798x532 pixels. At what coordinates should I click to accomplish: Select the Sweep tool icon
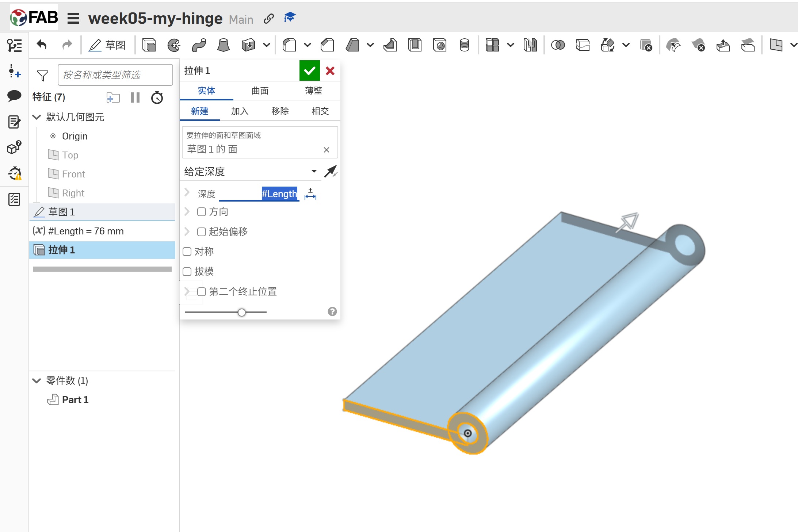[199, 45]
